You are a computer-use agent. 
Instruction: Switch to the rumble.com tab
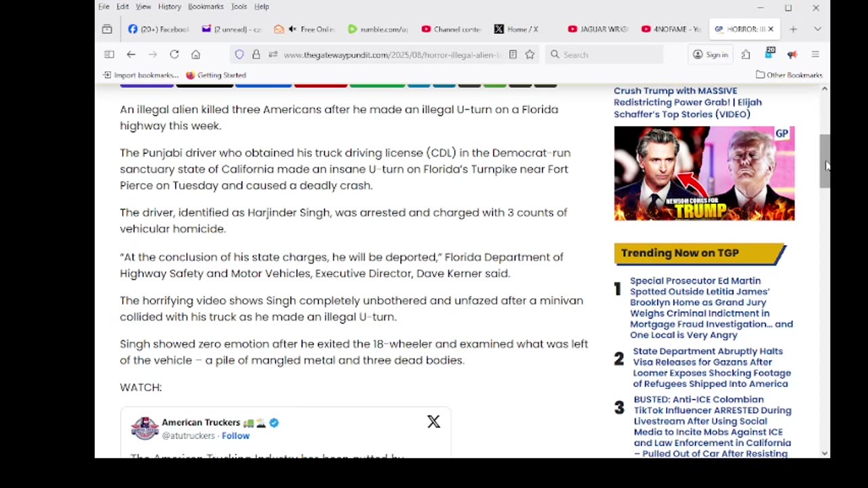[378, 29]
